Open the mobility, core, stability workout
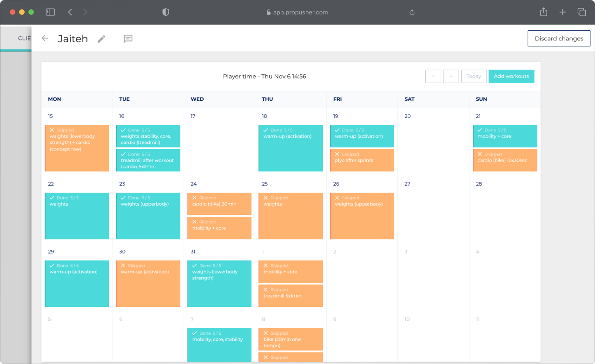Image resolution: width=595 pixels, height=364 pixels. pos(219,344)
